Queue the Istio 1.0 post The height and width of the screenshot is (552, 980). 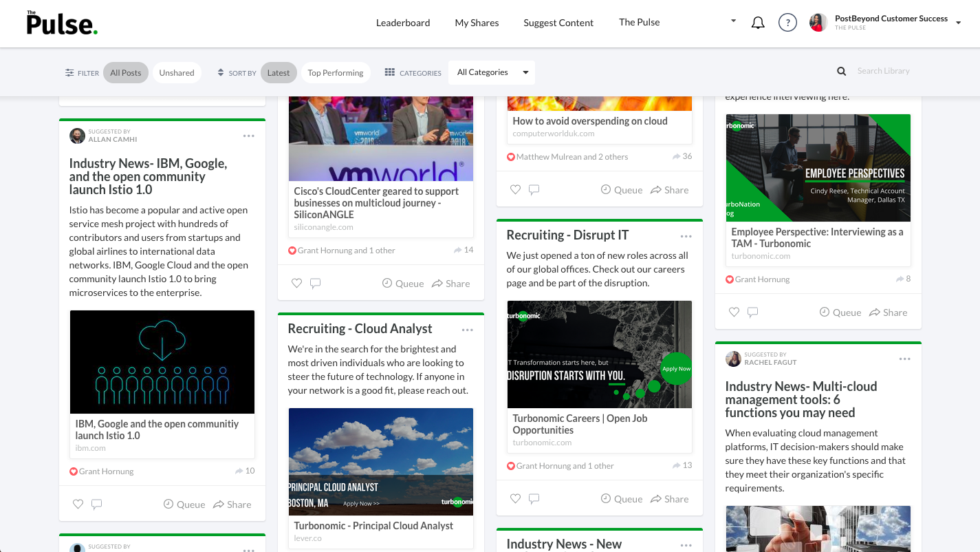[x=184, y=505]
